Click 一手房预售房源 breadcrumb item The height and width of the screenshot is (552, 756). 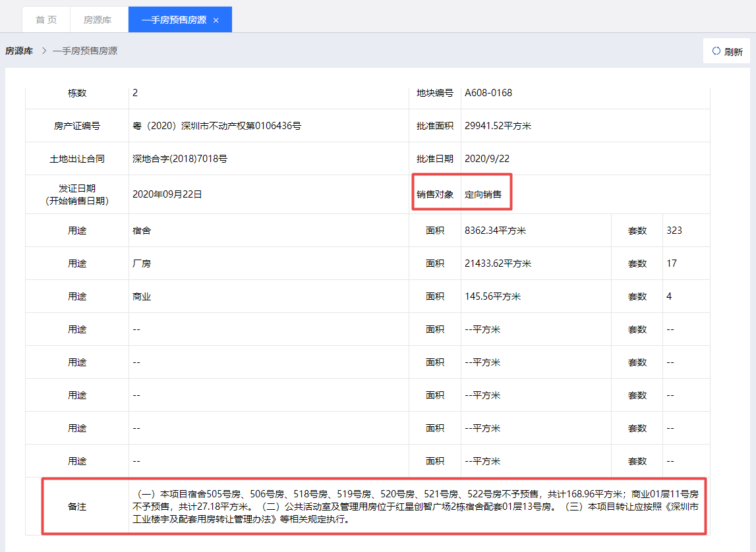coord(85,51)
